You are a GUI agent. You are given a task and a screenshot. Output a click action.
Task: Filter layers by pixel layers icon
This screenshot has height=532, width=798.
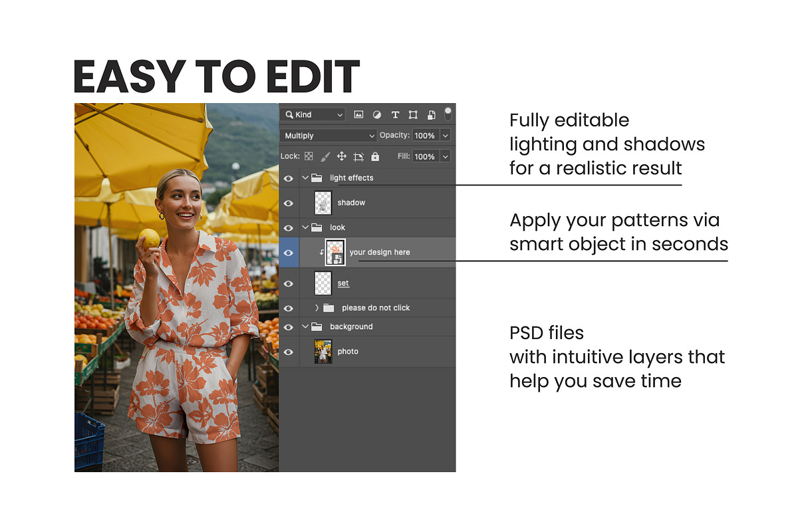[x=358, y=114]
